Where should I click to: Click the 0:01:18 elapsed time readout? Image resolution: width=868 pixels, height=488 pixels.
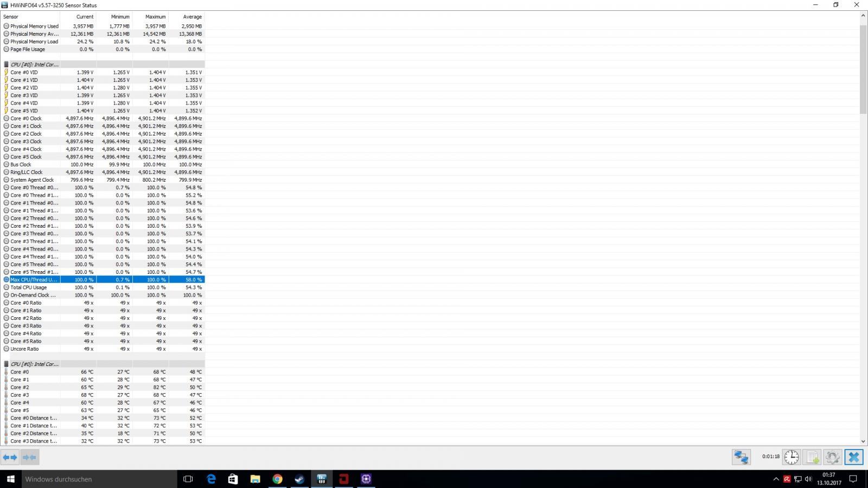click(x=770, y=457)
